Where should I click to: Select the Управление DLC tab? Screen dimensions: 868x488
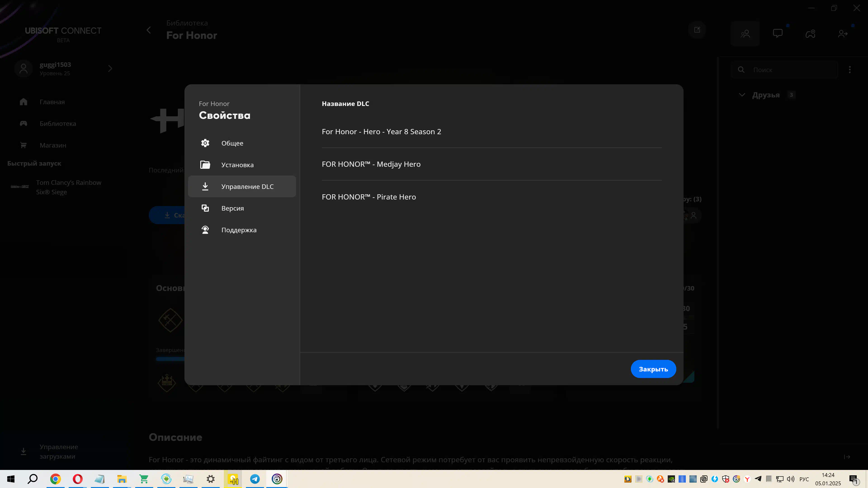242,186
